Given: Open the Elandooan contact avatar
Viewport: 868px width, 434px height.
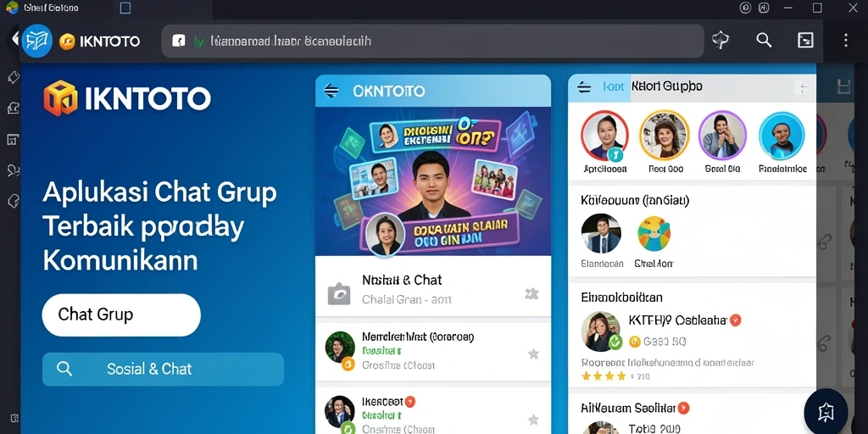Looking at the screenshot, I should 601,234.
